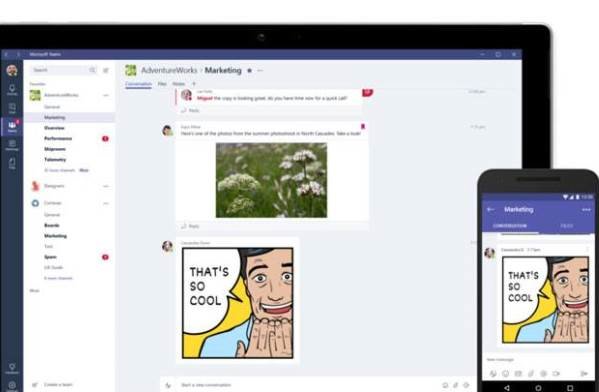Click the AdventureWorks team logo in channel header

(131, 70)
